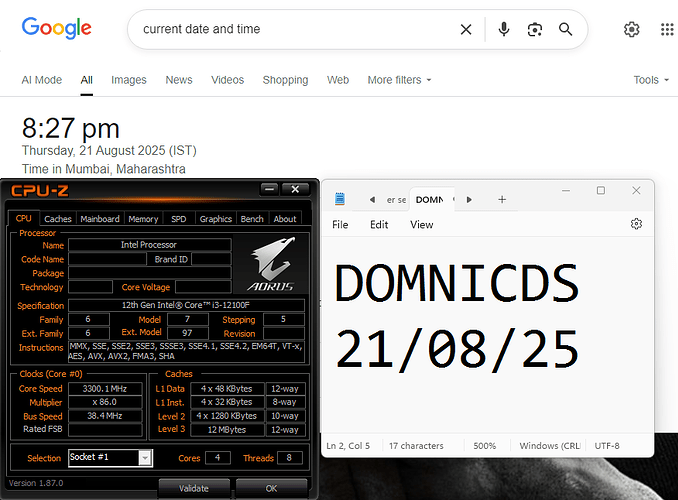Click the 500% zoom level in status bar
678x500 pixels.
(485, 446)
